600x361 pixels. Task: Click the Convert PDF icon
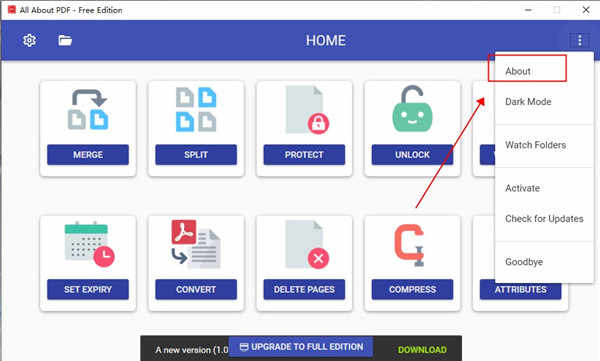[x=196, y=244]
